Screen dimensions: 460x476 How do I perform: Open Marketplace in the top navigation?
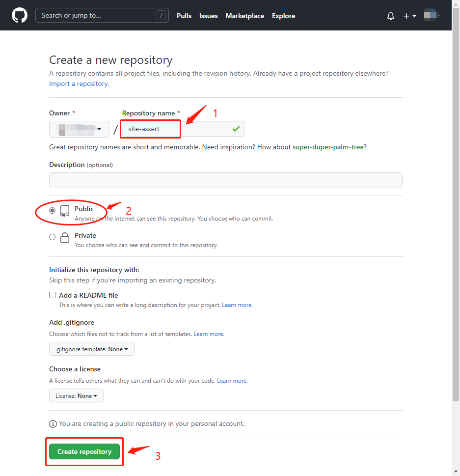(244, 16)
